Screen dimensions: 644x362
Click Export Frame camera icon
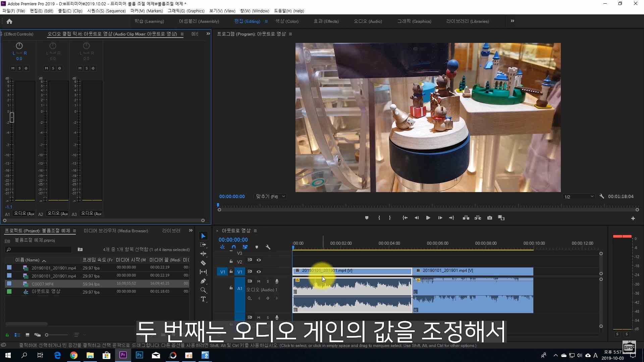[490, 218]
